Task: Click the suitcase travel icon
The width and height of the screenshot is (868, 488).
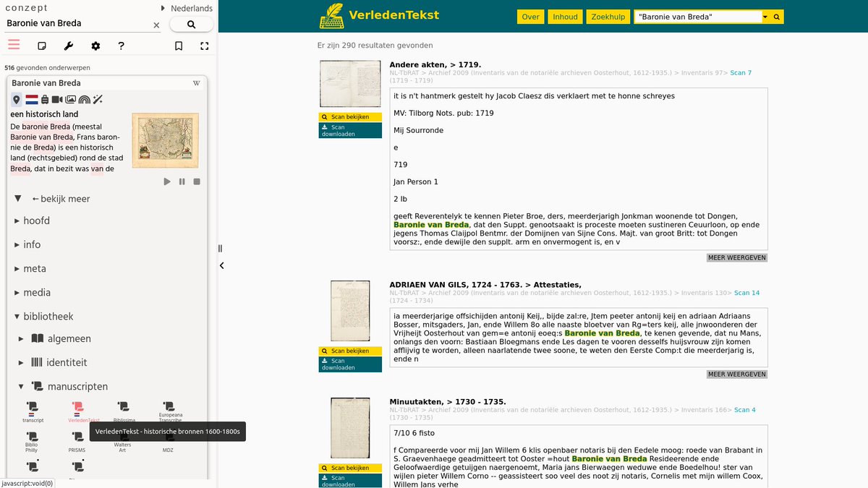Action: 44,100
